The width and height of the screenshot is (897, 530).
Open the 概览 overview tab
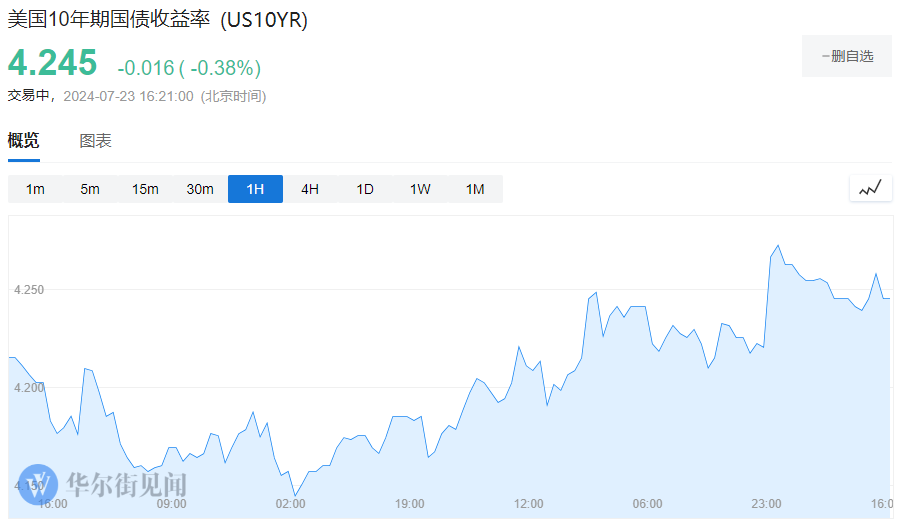(x=23, y=140)
